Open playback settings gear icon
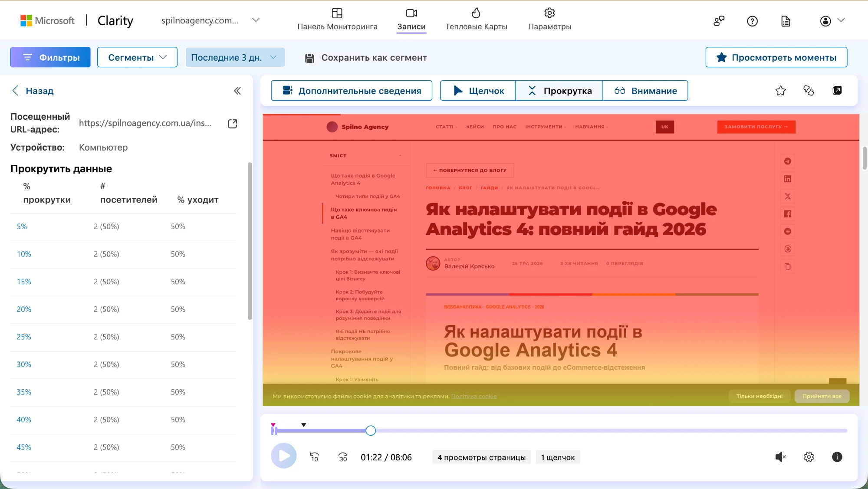868x489 pixels. click(809, 457)
